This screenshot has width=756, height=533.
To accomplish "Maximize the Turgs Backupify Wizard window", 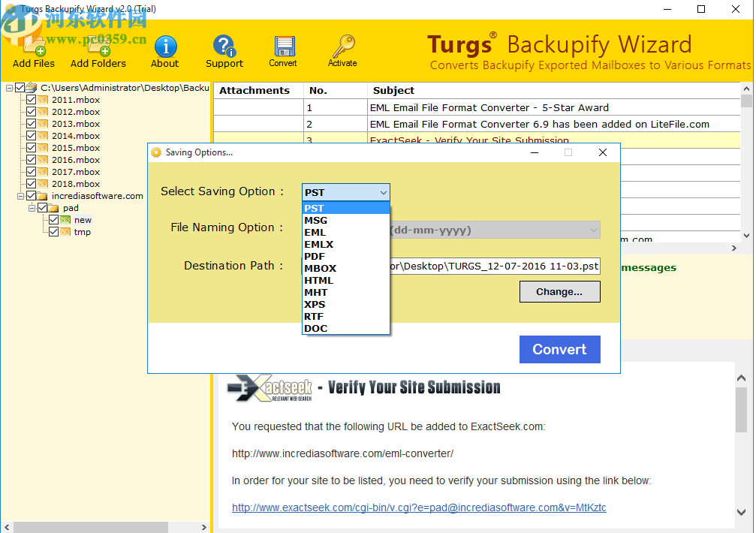I will (701, 9).
